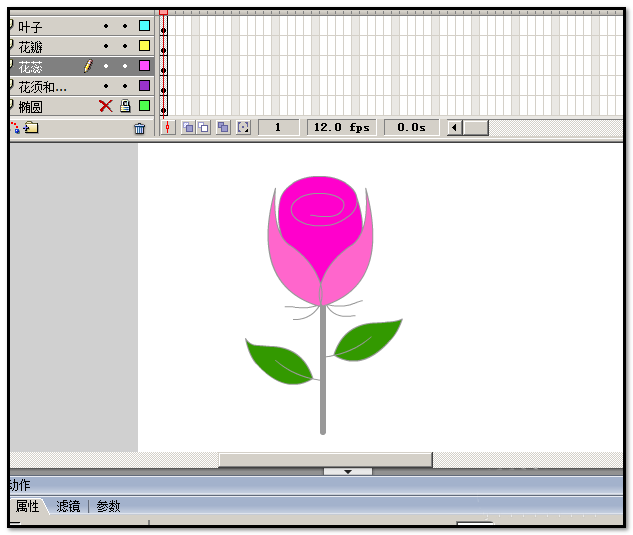
Task: Expand the 动作 panel header
Action: tap(316, 485)
